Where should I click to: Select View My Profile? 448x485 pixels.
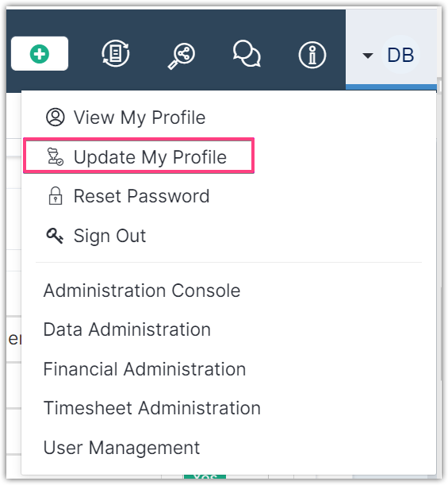click(x=140, y=117)
